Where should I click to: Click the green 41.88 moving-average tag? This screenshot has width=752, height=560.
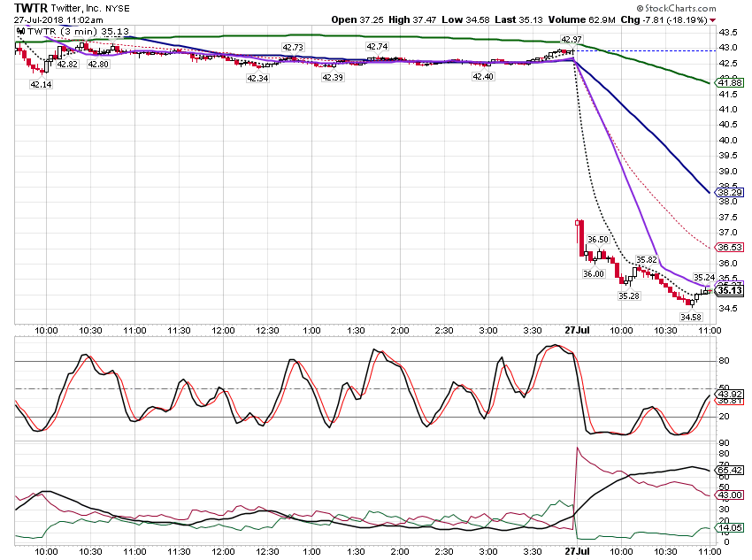pyautogui.click(x=730, y=82)
